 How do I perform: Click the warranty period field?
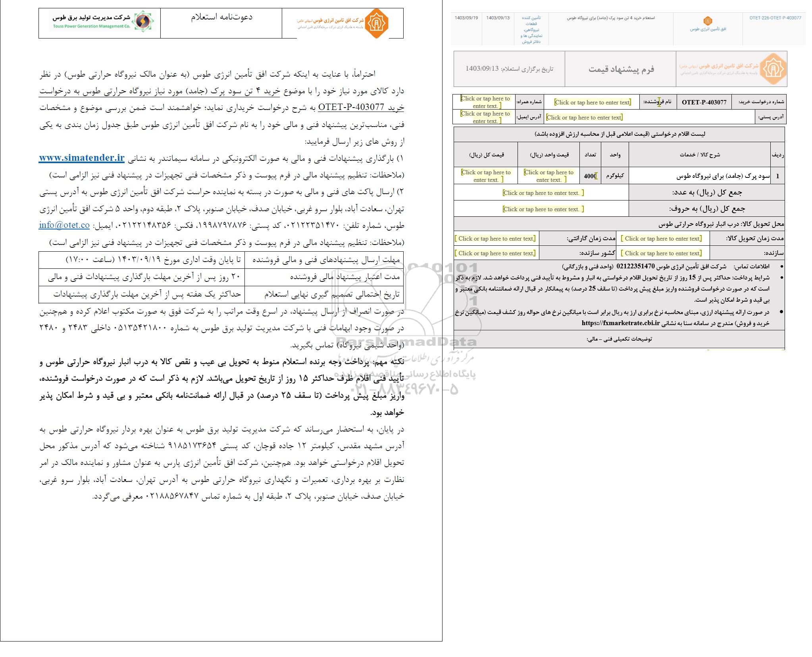pos(496,239)
